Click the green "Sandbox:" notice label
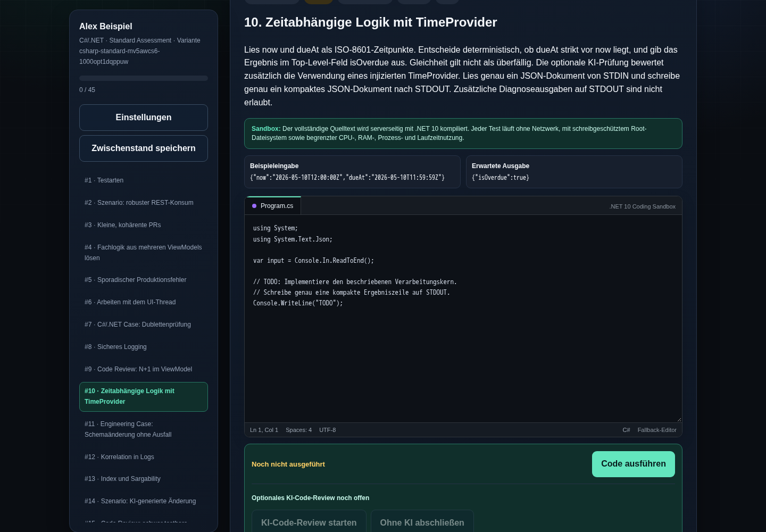Image resolution: width=766 pixels, height=532 pixels. click(266, 129)
